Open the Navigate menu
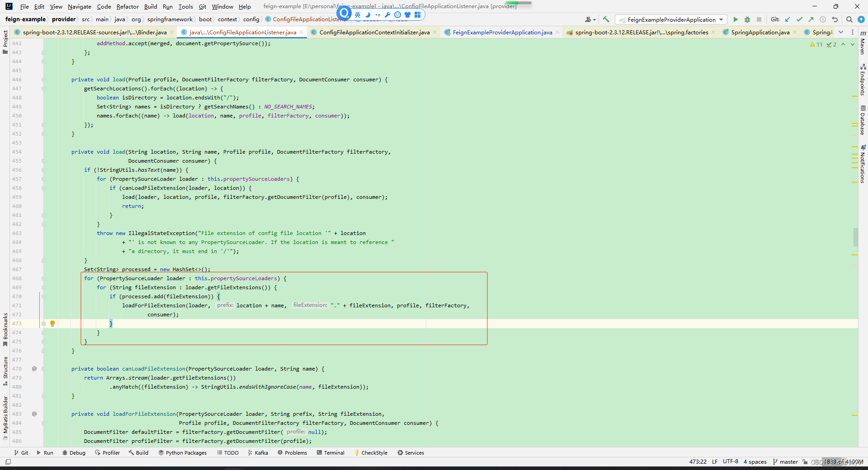 click(79, 6)
